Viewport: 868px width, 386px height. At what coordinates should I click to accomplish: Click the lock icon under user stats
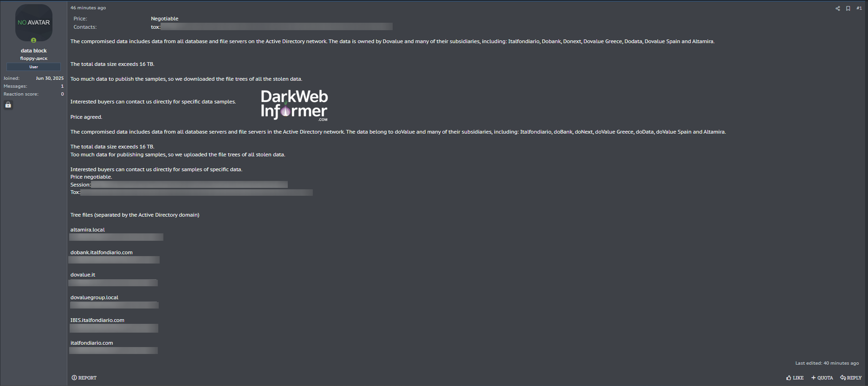[8, 105]
